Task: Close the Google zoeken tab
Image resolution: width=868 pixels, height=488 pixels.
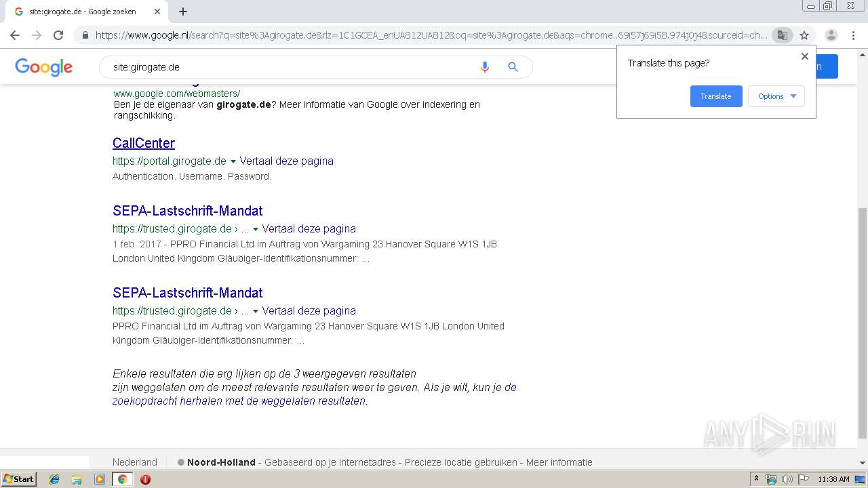Action: (157, 12)
